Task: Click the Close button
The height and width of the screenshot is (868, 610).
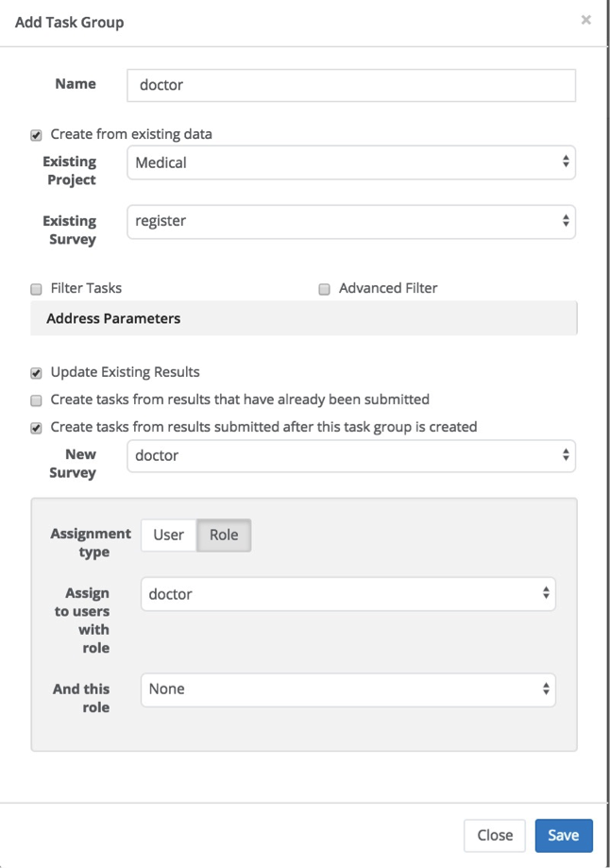Action: point(494,835)
